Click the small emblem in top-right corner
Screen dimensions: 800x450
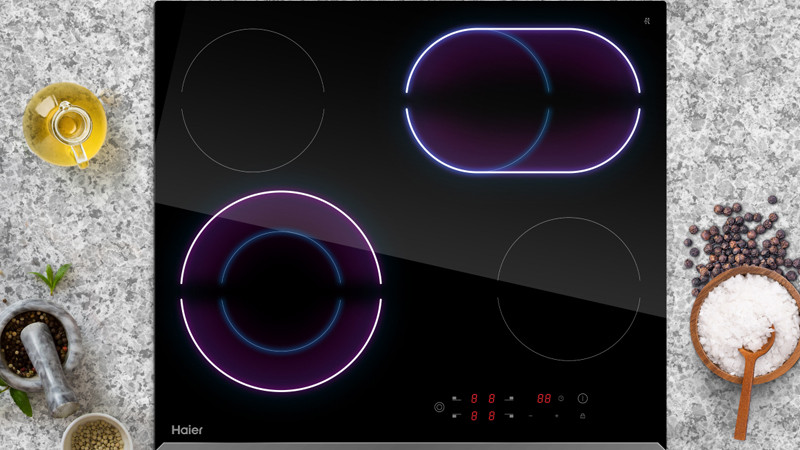pyautogui.click(x=648, y=19)
